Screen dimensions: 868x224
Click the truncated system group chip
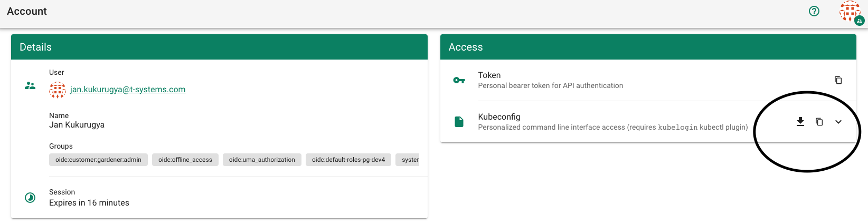point(410,160)
